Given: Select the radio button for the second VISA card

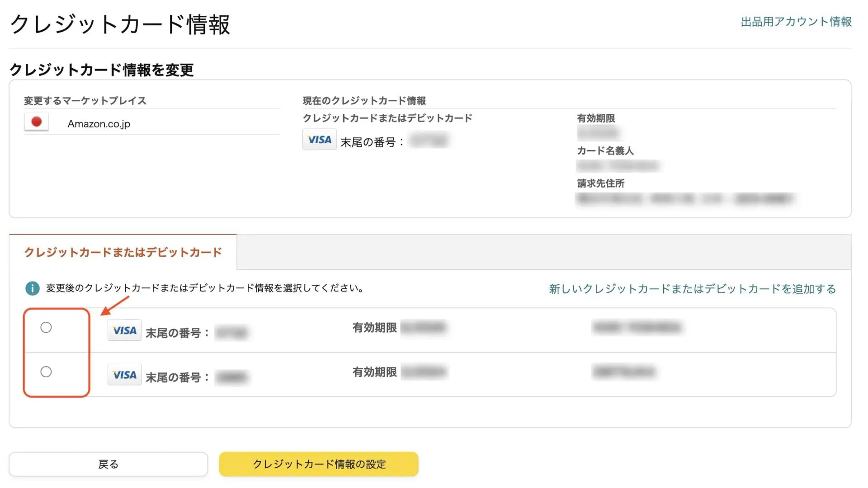Looking at the screenshot, I should click(46, 371).
